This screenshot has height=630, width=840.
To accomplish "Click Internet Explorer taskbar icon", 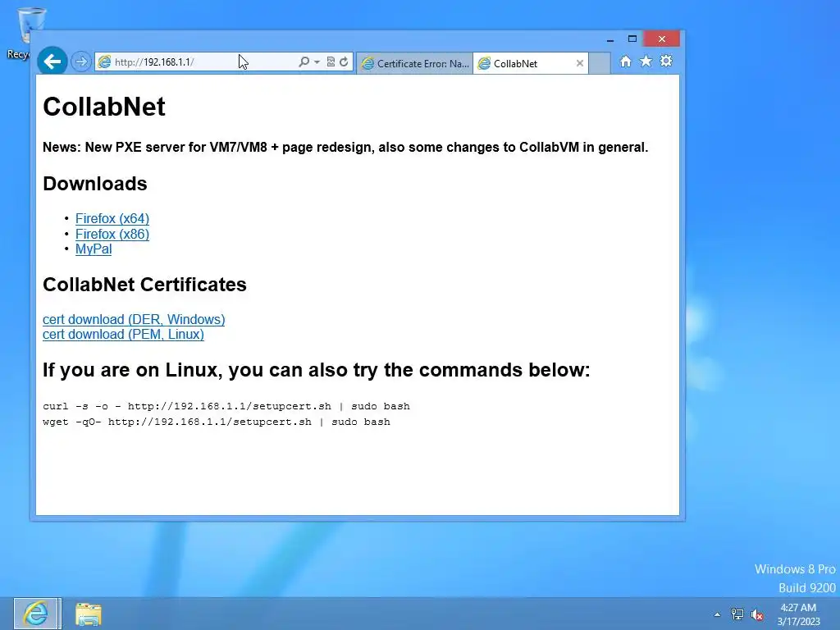I will (37, 614).
